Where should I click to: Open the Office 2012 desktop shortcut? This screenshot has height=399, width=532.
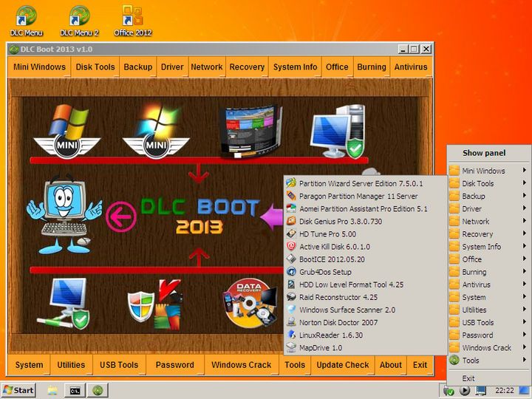133,21
